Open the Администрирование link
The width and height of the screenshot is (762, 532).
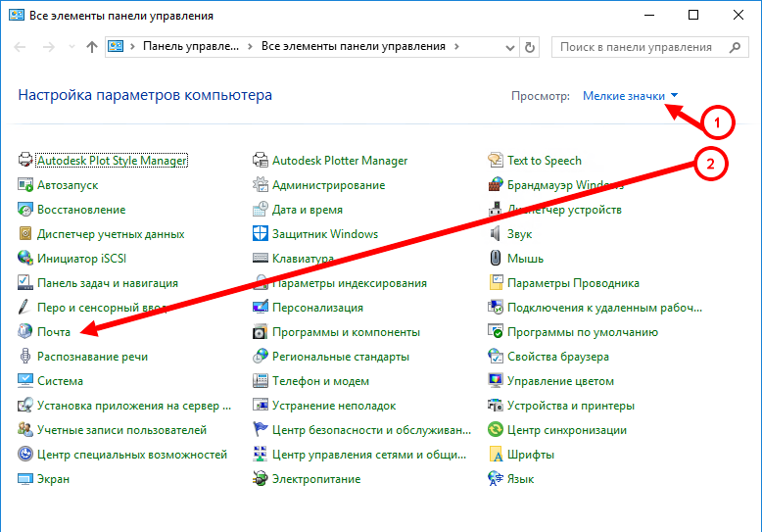pos(328,185)
